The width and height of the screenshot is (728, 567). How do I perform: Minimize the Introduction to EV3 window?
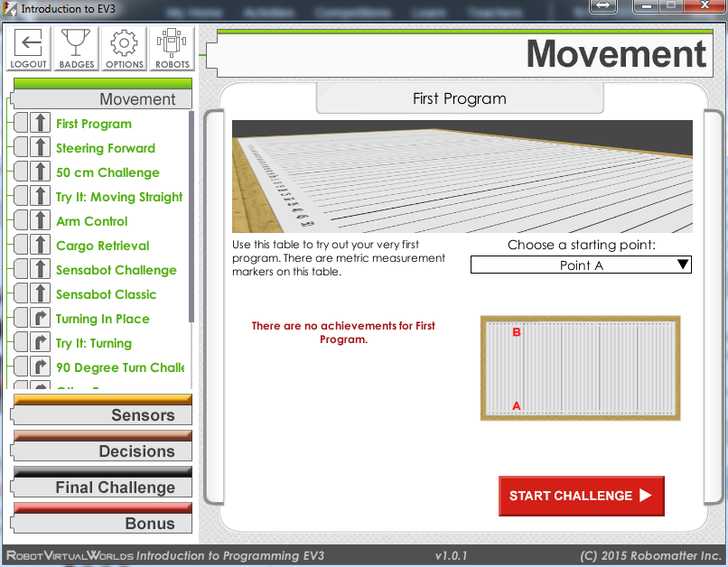[x=648, y=5]
